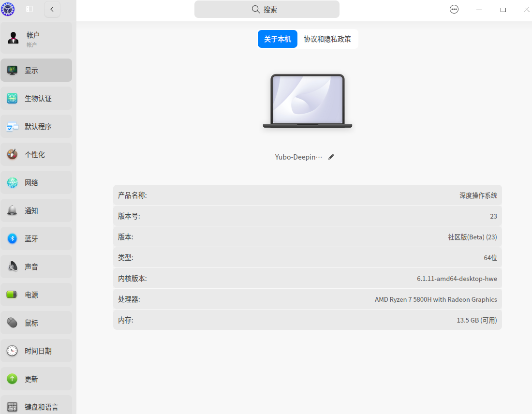The height and width of the screenshot is (414, 532).
Task: Select the 通知 label in sidebar
Action: pyautogui.click(x=31, y=211)
